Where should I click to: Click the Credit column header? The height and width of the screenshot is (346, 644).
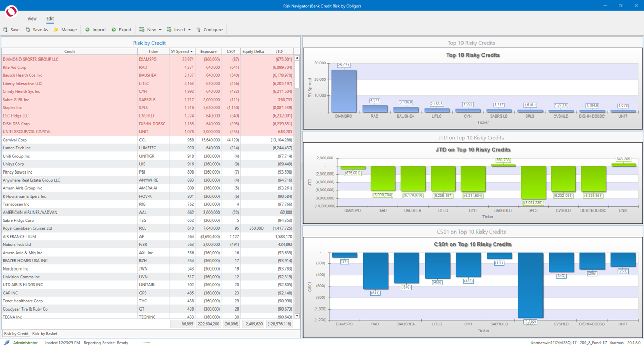[69, 51]
